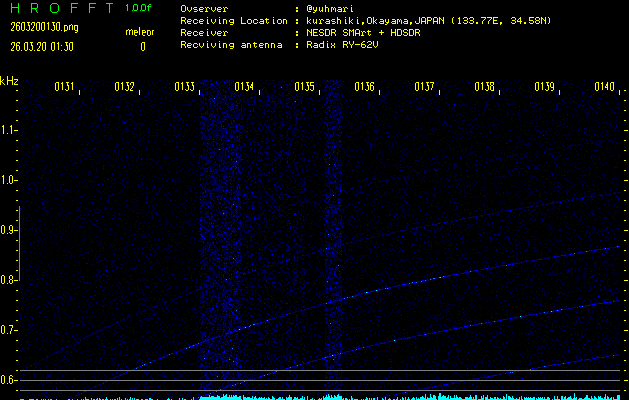Screen dimensions: 629x400
Task: Click the meteor label
Action: (x=139, y=32)
